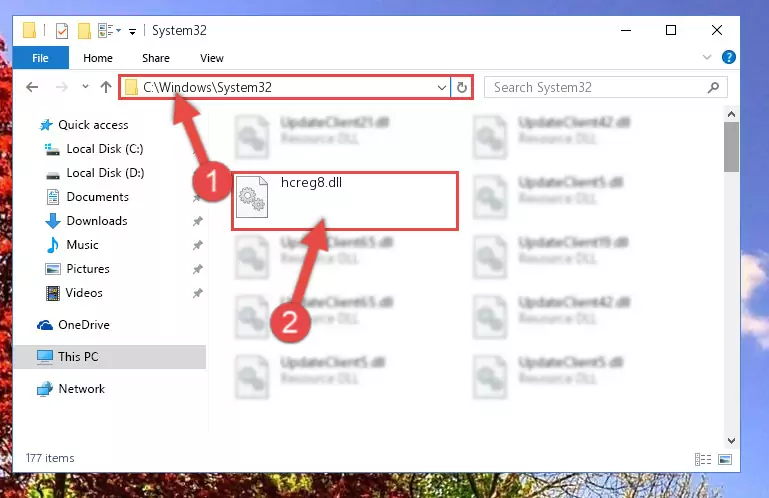Close the System32 window
The image size is (769, 498).
717,30
